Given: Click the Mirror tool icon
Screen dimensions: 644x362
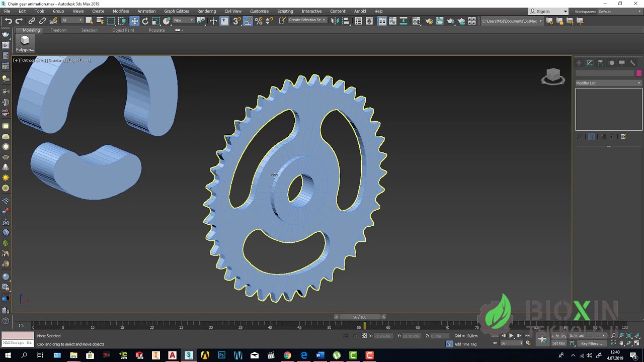Looking at the screenshot, I should (x=335, y=21).
